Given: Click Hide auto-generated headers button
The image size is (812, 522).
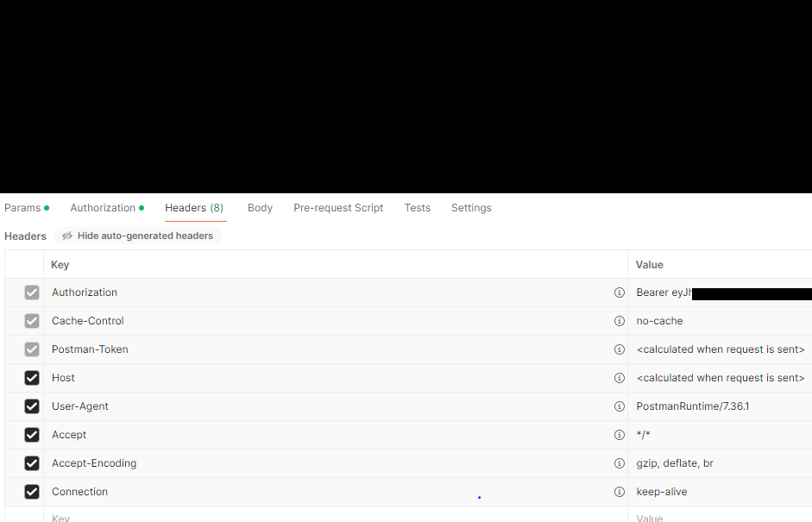Looking at the screenshot, I should tap(138, 236).
